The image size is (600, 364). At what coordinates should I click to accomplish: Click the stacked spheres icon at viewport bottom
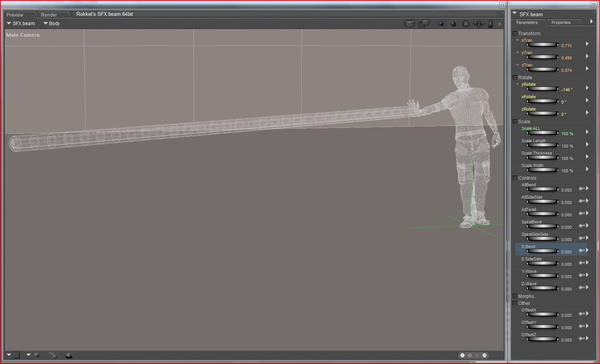pyautogui.click(x=53, y=355)
